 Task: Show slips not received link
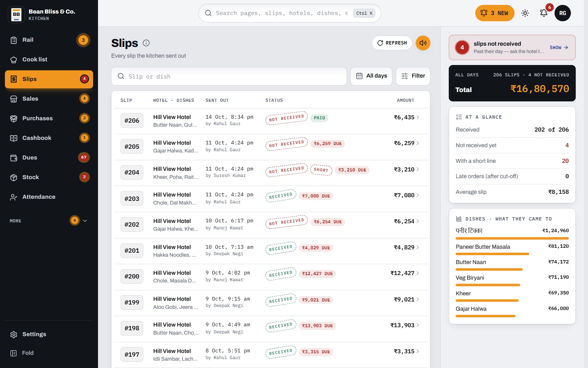(x=559, y=48)
